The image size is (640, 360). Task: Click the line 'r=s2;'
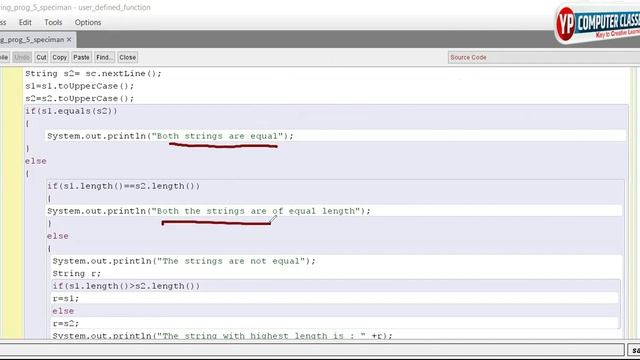pos(66,324)
